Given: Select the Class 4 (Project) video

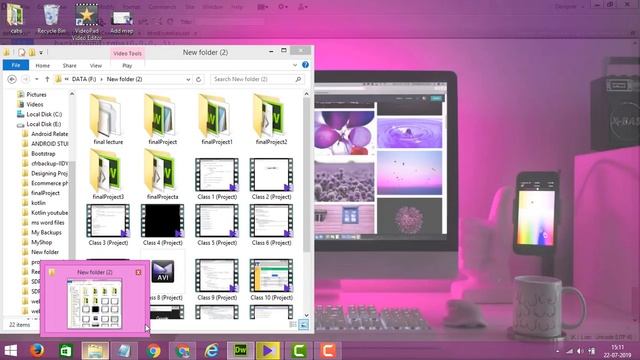Looking at the screenshot, I should tap(162, 225).
